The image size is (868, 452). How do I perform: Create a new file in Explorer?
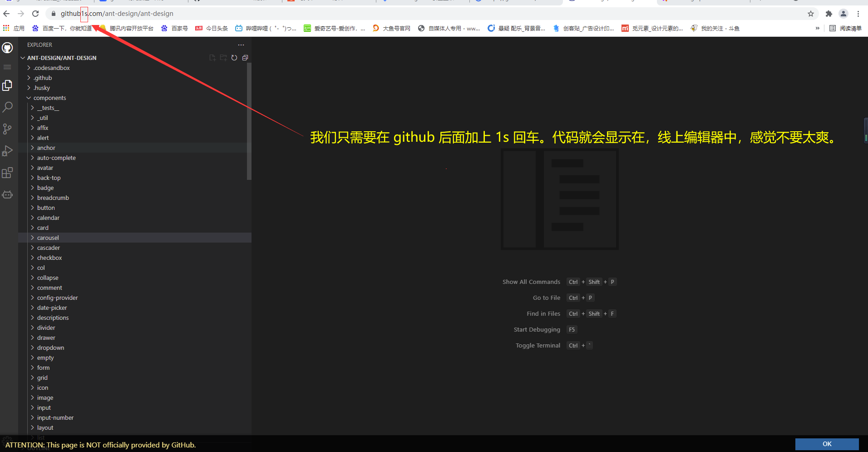pyautogui.click(x=212, y=58)
